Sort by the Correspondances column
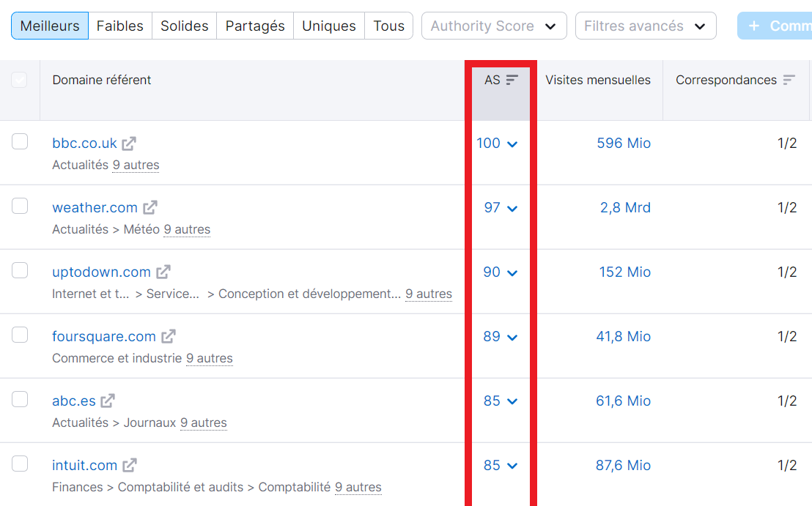Screen dimensions: 812x506 (x=789, y=79)
